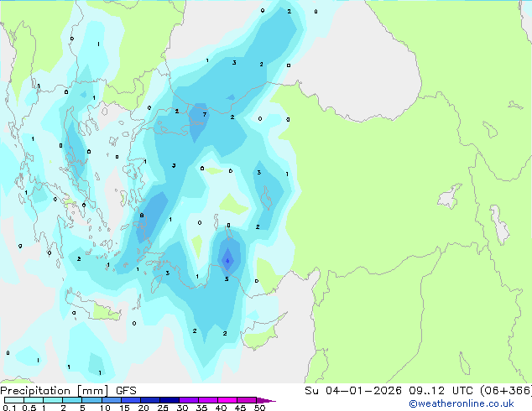Click the 20–25 mm legend color box
532x411 pixels.
[x=149, y=400]
